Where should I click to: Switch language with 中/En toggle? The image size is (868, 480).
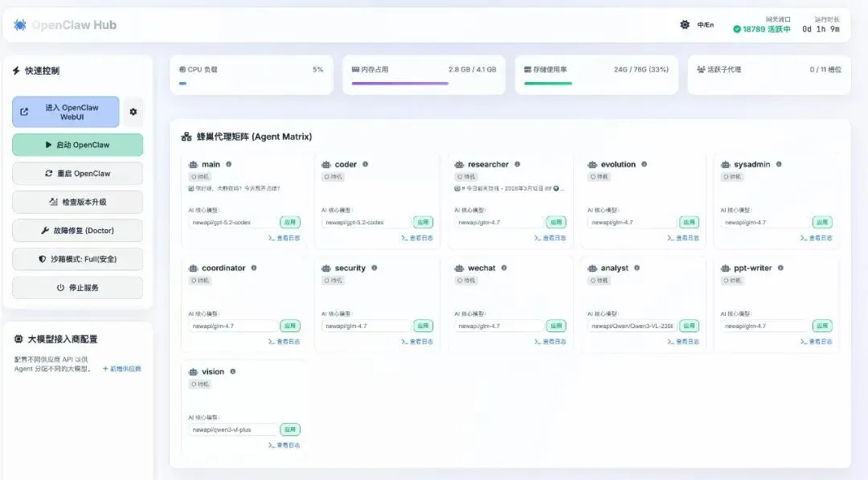pyautogui.click(x=706, y=25)
